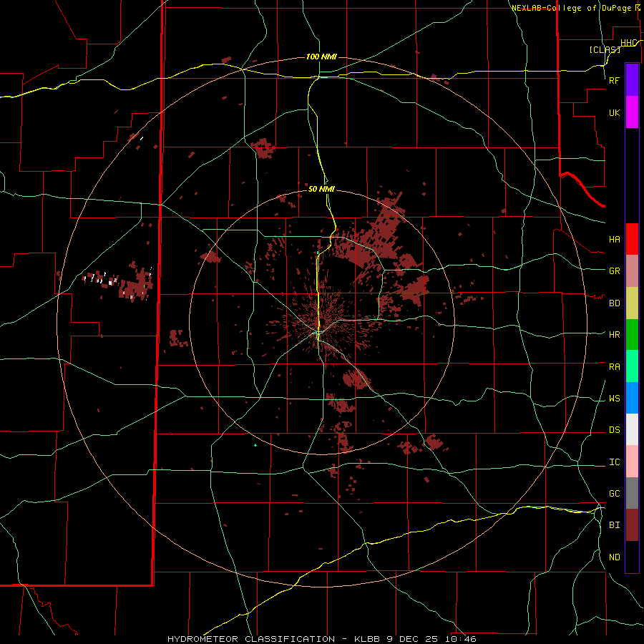Pick the mint green RA swatch

coord(632,366)
